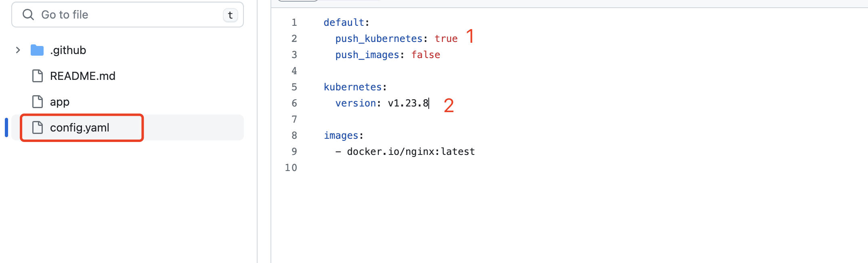This screenshot has height=263, width=868.
Task: Click the blue selection indicator beside config.yaml
Action: coord(6,127)
